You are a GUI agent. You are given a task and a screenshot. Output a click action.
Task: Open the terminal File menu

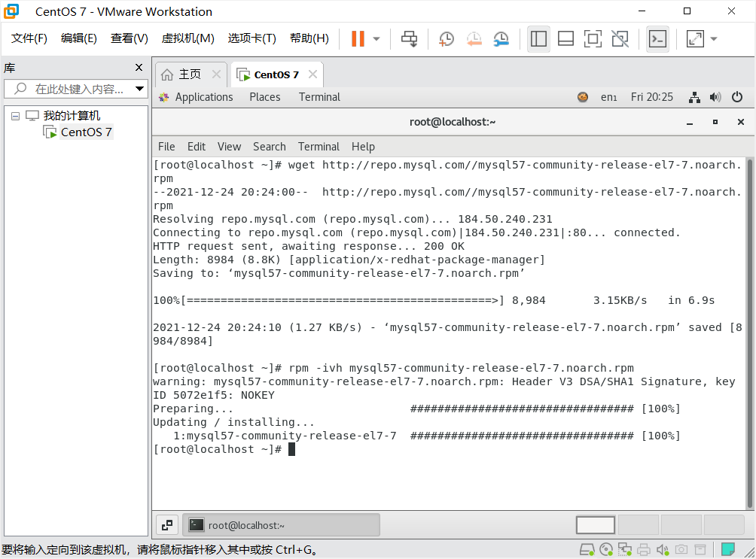[166, 147]
